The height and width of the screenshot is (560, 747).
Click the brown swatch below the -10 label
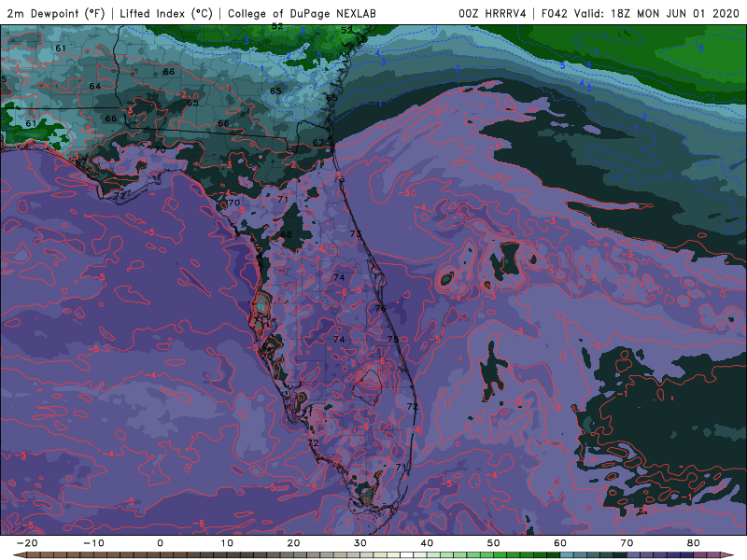tap(100, 555)
